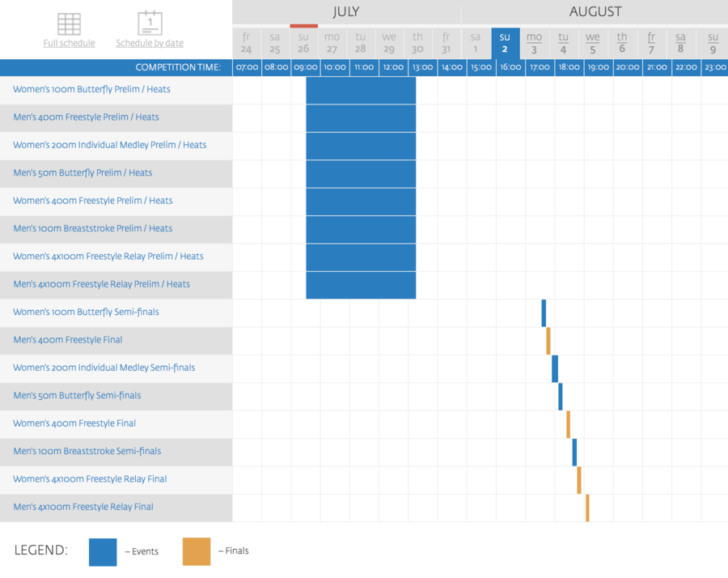Open Men's 50m Butterfly Semi-finals event
This screenshot has height=578, width=728.
77,395
